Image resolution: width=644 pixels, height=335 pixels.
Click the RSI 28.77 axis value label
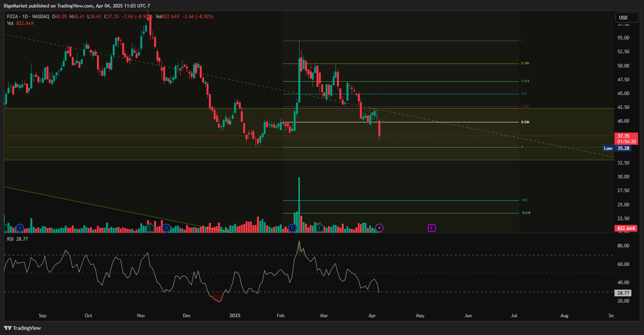623,293
